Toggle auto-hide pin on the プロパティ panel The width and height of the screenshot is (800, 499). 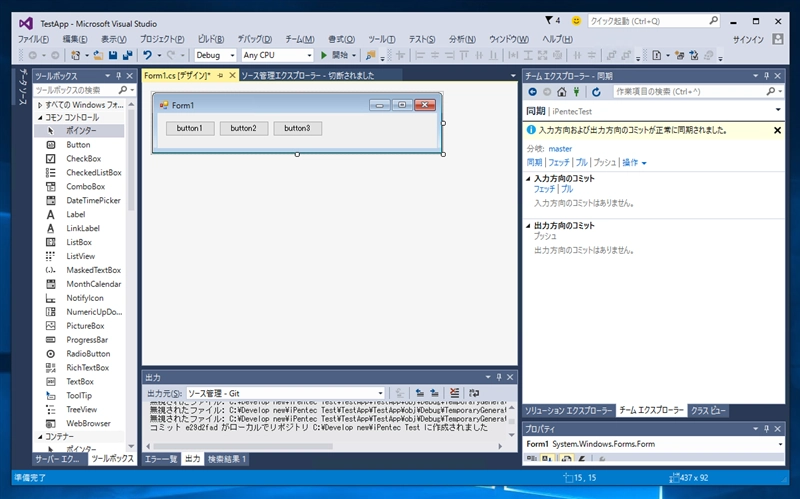[766, 429]
